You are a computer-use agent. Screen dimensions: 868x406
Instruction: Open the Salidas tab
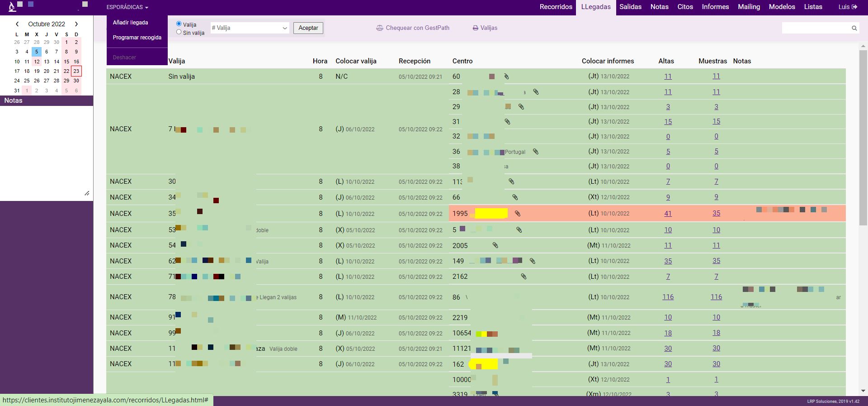coord(630,7)
